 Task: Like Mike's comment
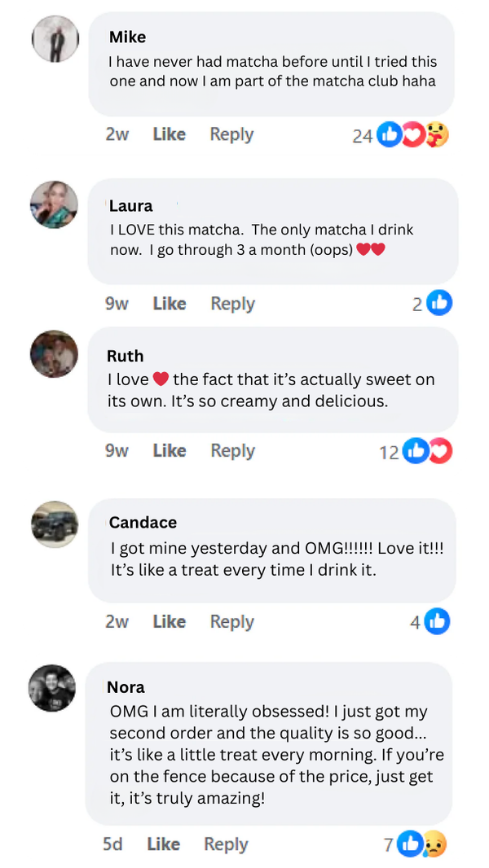(169, 134)
